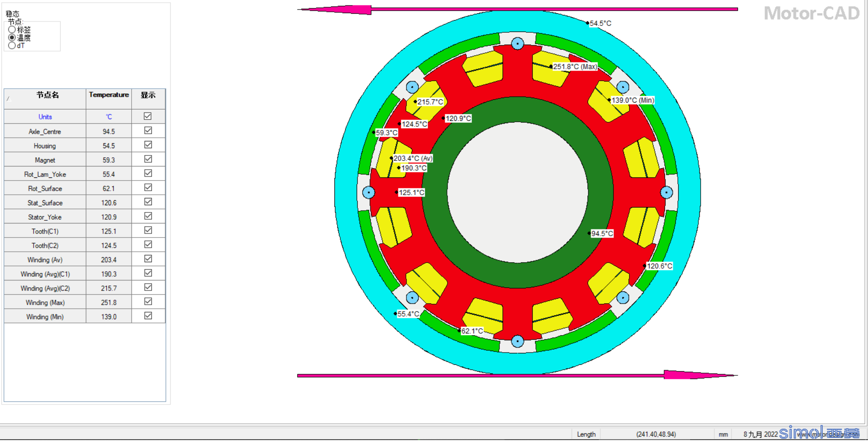This screenshot has height=441, width=868.
Task: Toggle display checkbox for Winding (Avg)(C2)
Action: (148, 287)
